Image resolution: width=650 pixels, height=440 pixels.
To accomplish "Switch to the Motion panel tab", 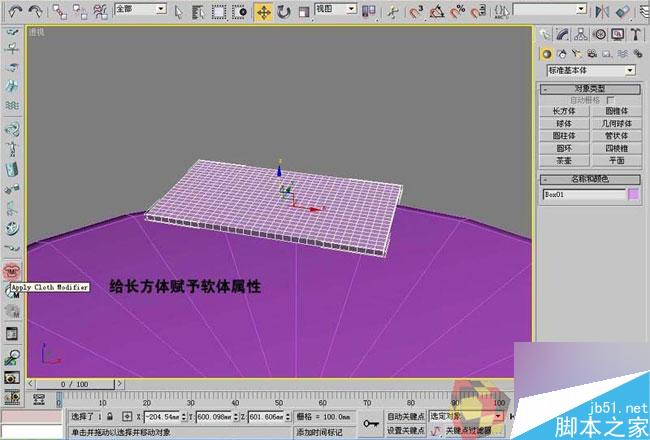I will 599,34.
